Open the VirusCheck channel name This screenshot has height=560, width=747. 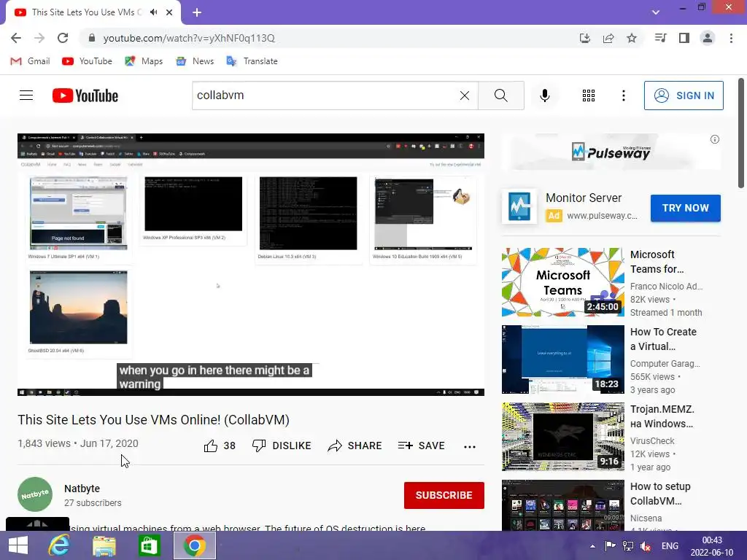[652, 441]
